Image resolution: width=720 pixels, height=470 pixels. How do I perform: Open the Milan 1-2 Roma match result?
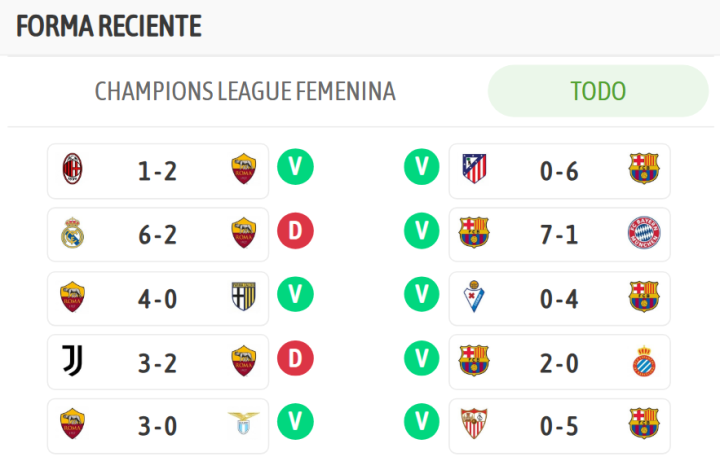[x=157, y=170]
